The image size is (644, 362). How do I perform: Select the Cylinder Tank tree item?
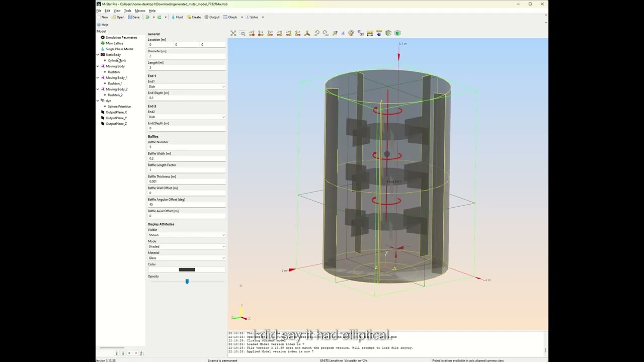pos(117,60)
